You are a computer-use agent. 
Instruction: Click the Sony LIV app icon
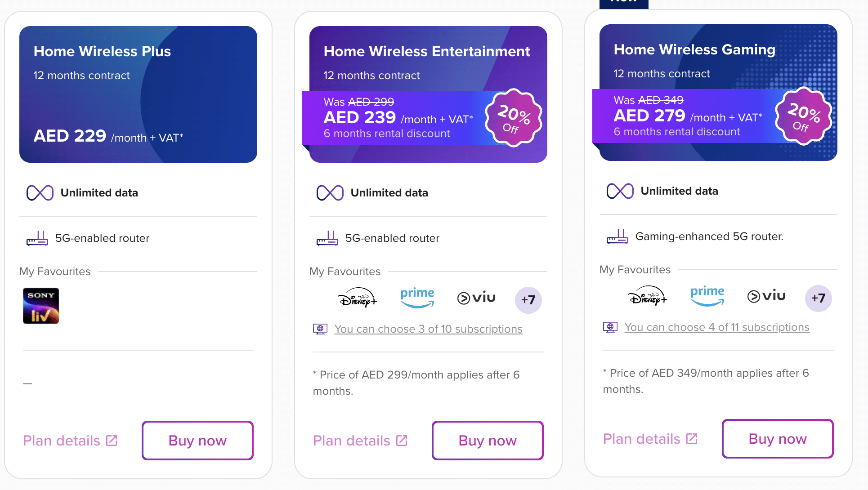(41, 306)
